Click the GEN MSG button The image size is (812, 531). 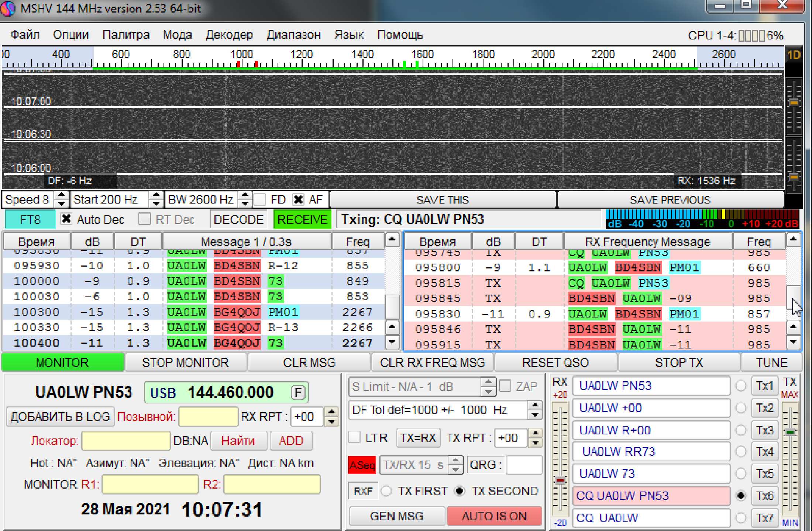click(x=397, y=516)
